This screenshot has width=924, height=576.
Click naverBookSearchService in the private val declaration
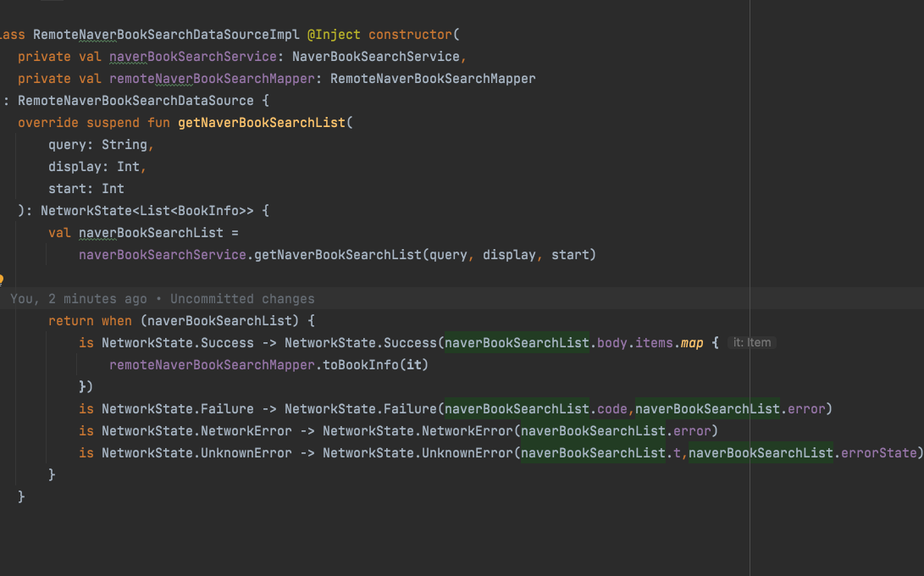(x=193, y=57)
